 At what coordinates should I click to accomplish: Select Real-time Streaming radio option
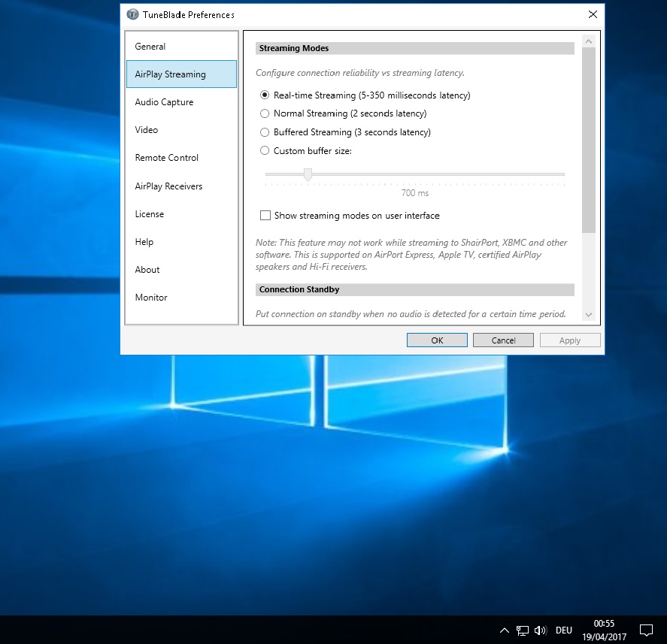tap(265, 95)
